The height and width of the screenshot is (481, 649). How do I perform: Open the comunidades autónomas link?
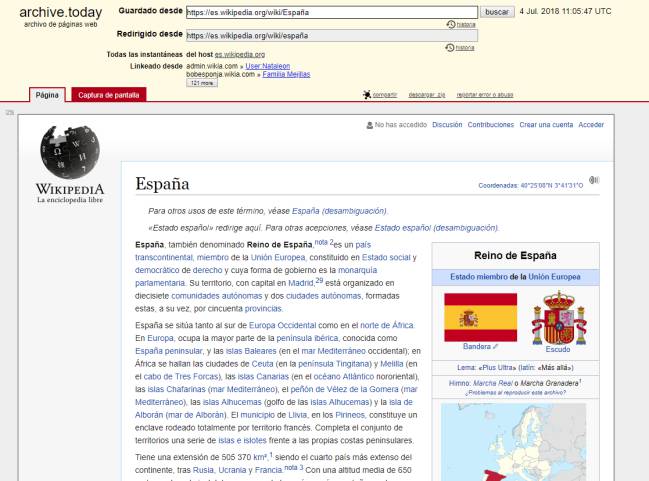tap(216, 296)
